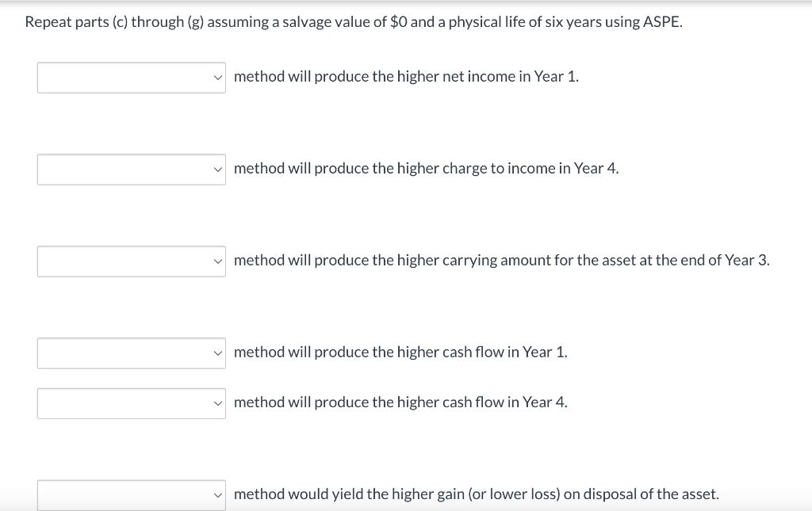This screenshot has height=511, width=812.
Task: Open the dropdown for higher cash flow Year 4
Action: (x=131, y=403)
